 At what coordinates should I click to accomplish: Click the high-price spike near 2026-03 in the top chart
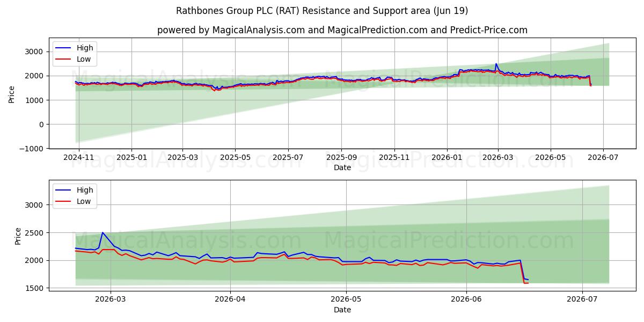496,64
